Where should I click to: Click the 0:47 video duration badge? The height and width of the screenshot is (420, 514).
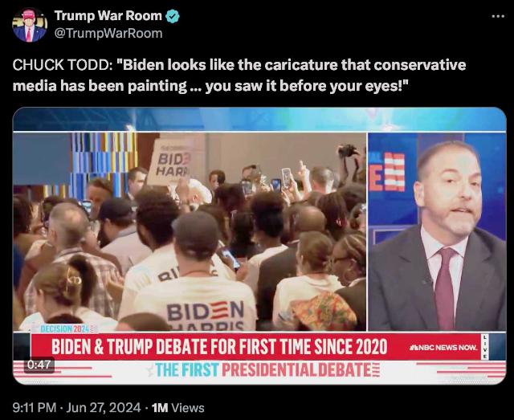39,365
